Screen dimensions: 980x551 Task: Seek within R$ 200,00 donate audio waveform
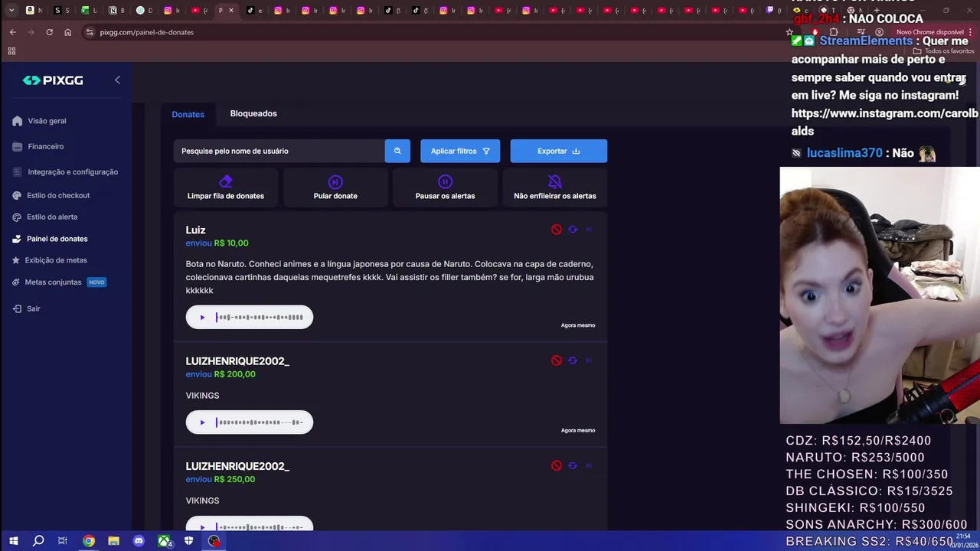pyautogui.click(x=260, y=422)
